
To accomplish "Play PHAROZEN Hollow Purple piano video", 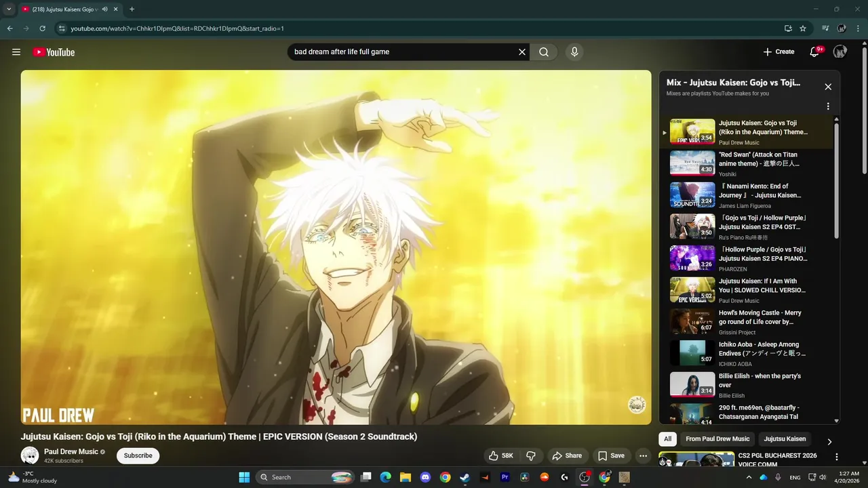I will coord(746,258).
